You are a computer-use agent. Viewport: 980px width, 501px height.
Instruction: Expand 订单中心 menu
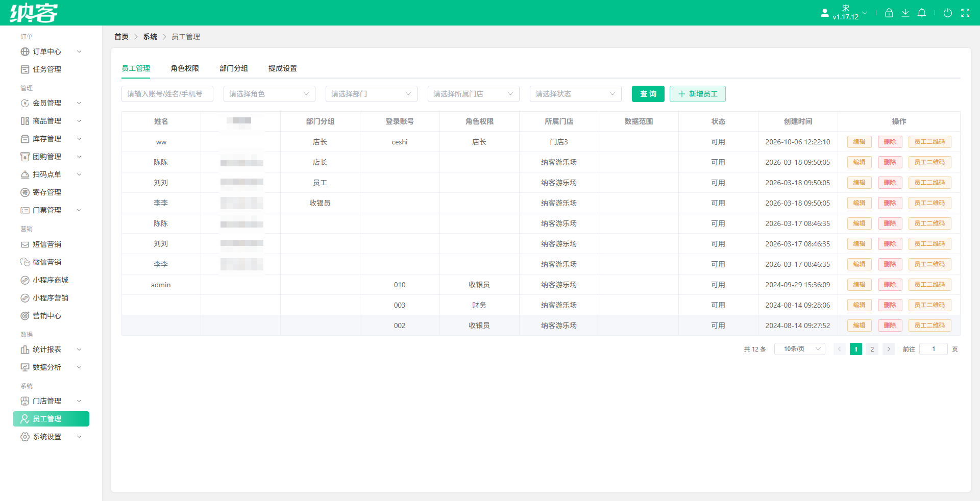click(x=51, y=52)
